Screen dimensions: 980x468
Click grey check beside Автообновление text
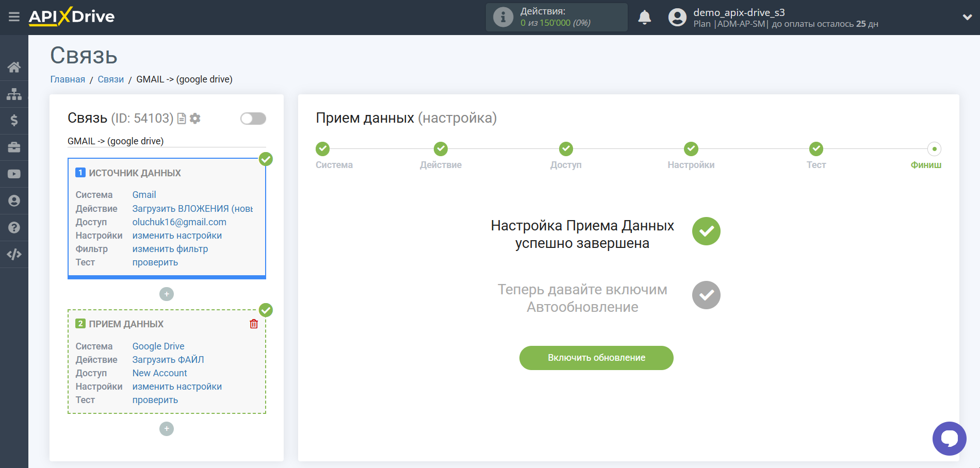coord(706,295)
